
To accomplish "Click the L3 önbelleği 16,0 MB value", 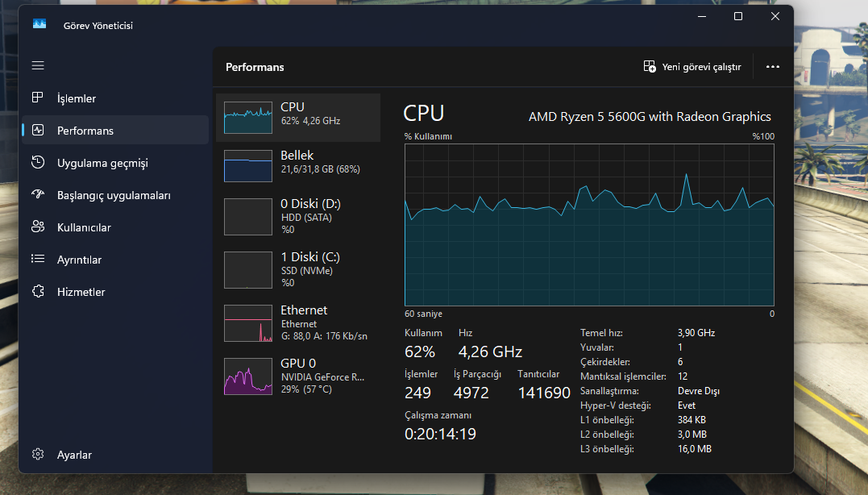I will [x=695, y=448].
